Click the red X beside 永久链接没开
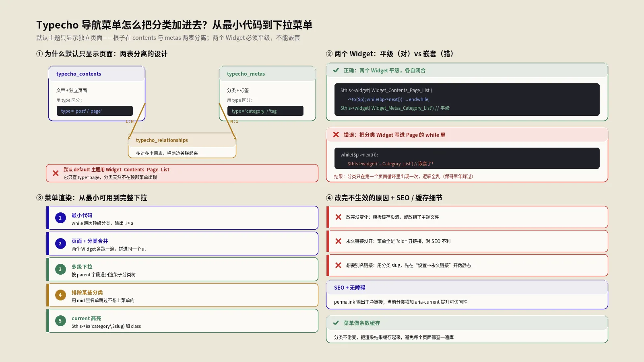Viewport: 644px width, 362px height. (338, 241)
